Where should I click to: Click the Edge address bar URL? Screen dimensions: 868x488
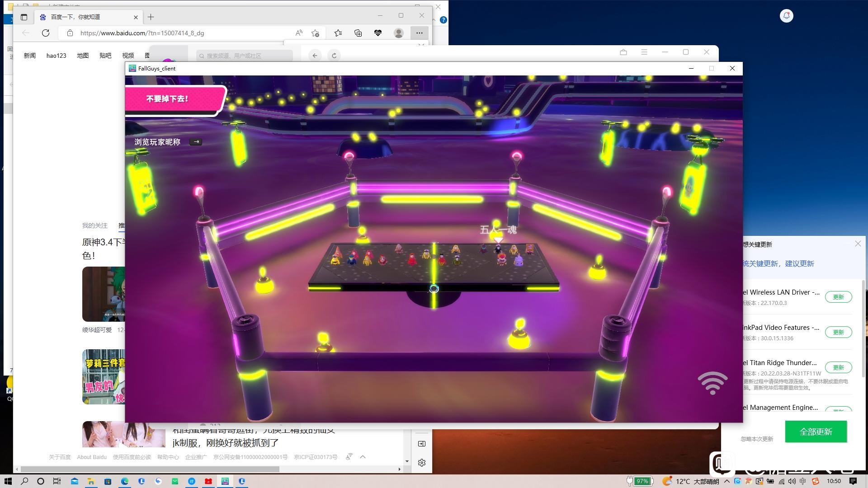pos(142,33)
